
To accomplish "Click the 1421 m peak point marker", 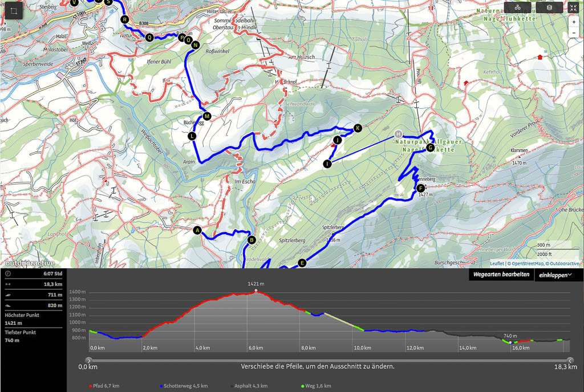I will click(x=256, y=291).
